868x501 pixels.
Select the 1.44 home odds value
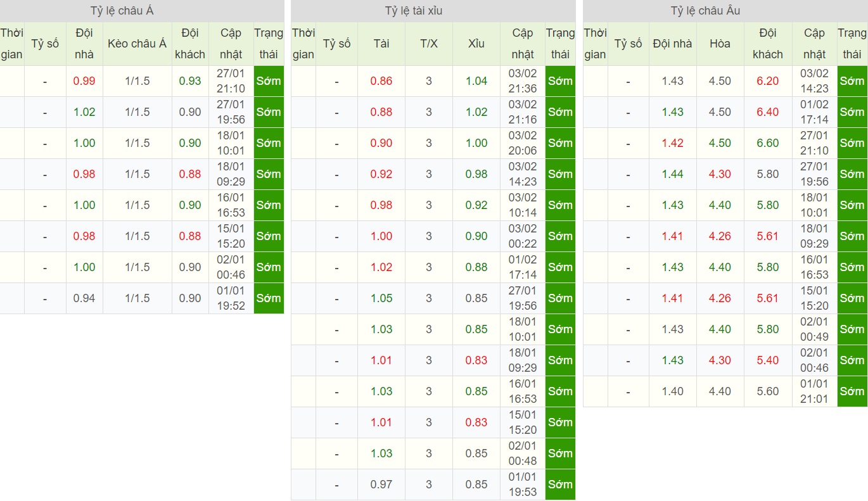click(x=673, y=174)
